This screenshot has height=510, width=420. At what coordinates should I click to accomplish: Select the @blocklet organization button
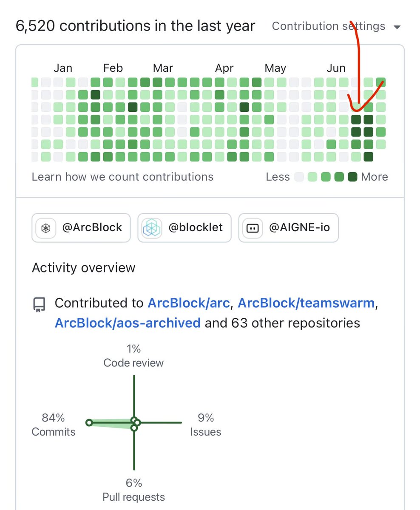tap(184, 228)
